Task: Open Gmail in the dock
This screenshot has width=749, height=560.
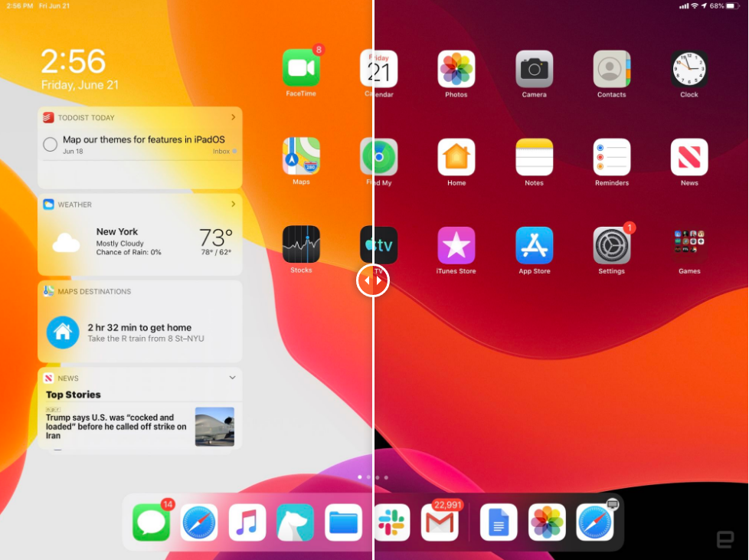Action: [x=440, y=522]
